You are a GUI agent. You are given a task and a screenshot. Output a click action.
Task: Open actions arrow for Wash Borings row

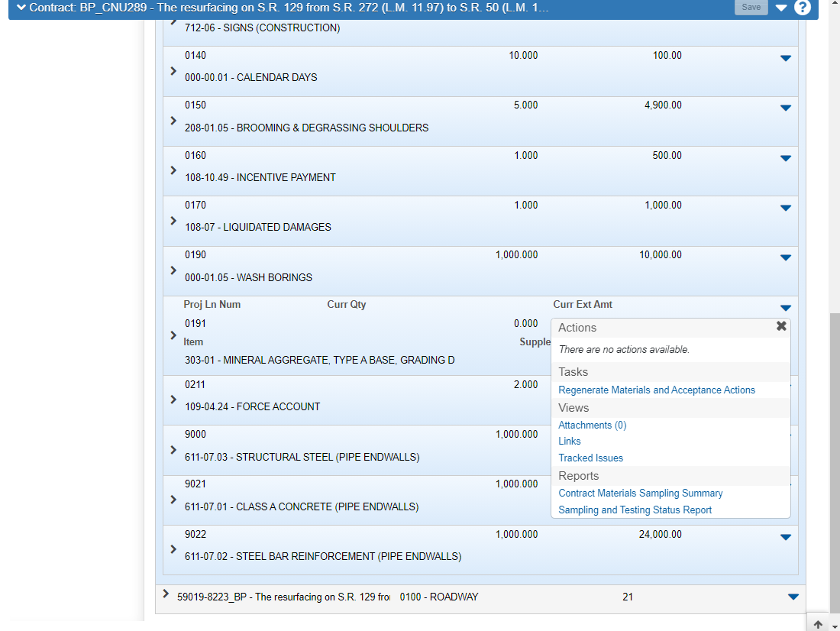[785, 257]
